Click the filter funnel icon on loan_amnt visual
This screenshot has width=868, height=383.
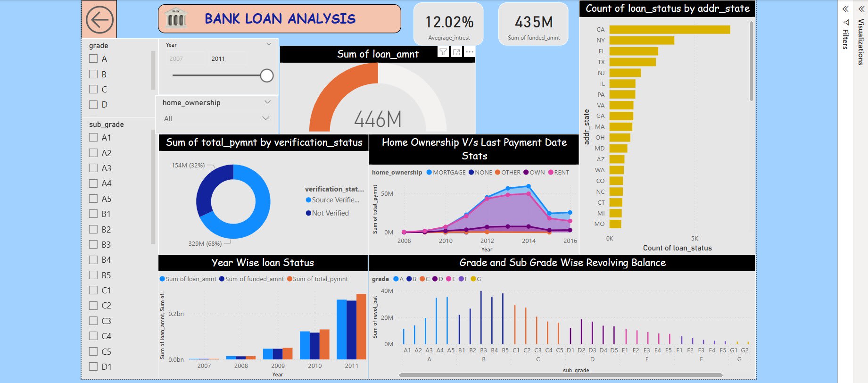pyautogui.click(x=443, y=52)
